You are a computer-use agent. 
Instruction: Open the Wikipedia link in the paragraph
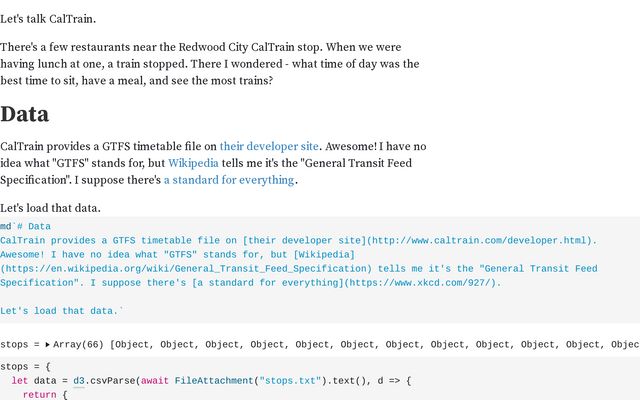point(193,163)
